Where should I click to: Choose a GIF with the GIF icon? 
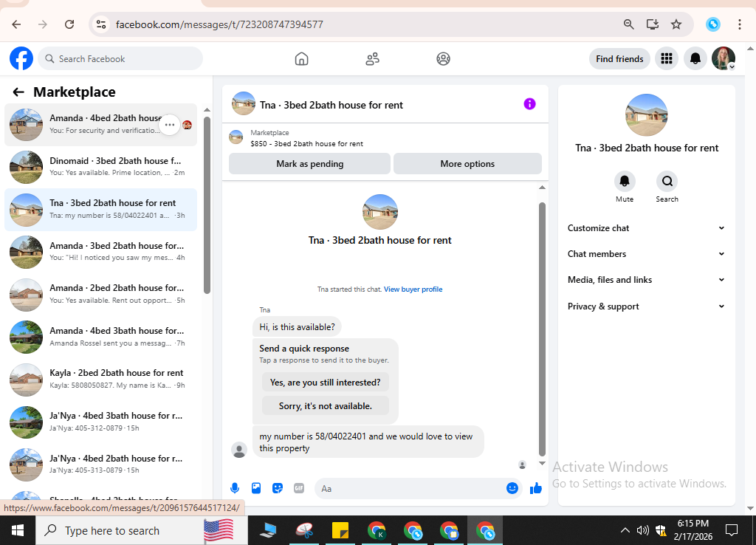click(x=299, y=488)
